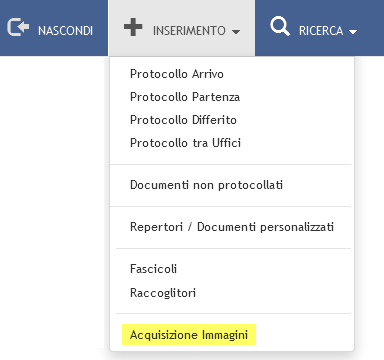Click the magnifying glass search icon
Screen dimensions: 384x360
coord(280,26)
